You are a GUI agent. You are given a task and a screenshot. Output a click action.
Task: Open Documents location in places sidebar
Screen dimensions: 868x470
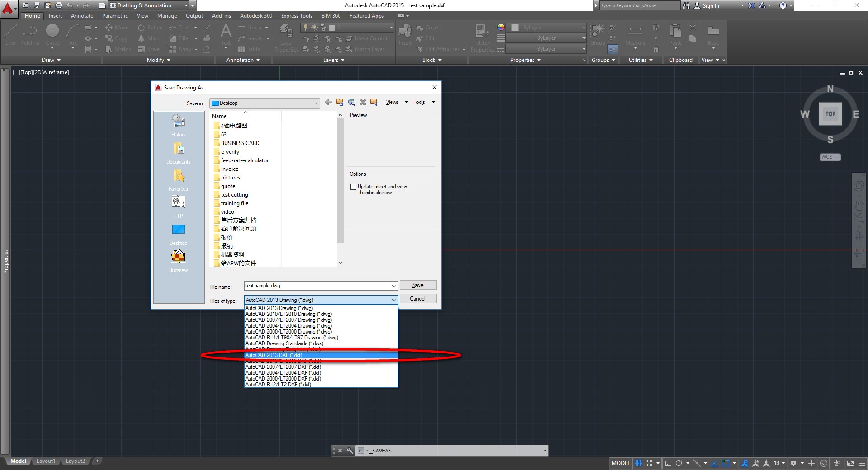tap(179, 153)
